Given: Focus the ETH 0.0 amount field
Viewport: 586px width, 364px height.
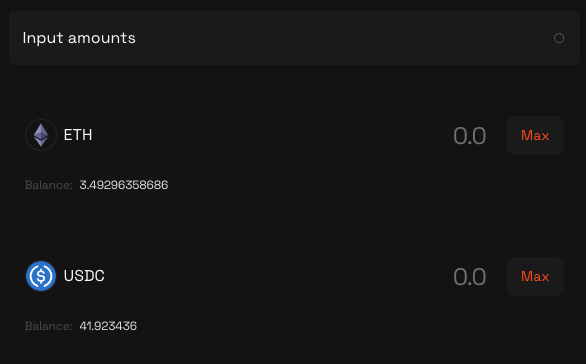Looking at the screenshot, I should pyautogui.click(x=469, y=136).
